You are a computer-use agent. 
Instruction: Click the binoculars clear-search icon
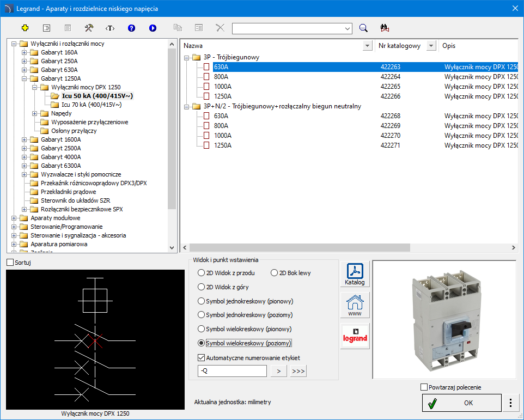pos(385,28)
